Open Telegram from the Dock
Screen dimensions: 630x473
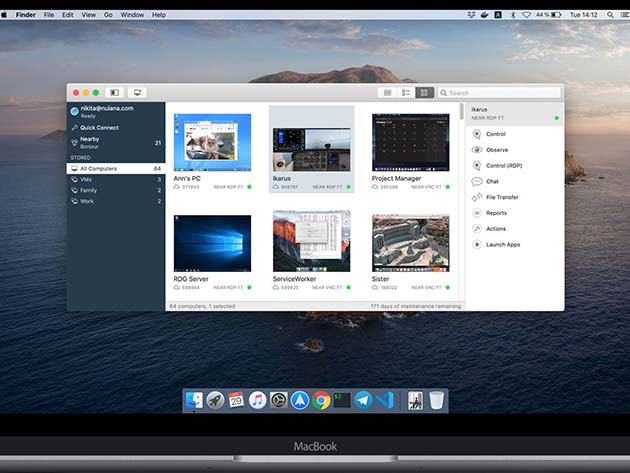363,400
